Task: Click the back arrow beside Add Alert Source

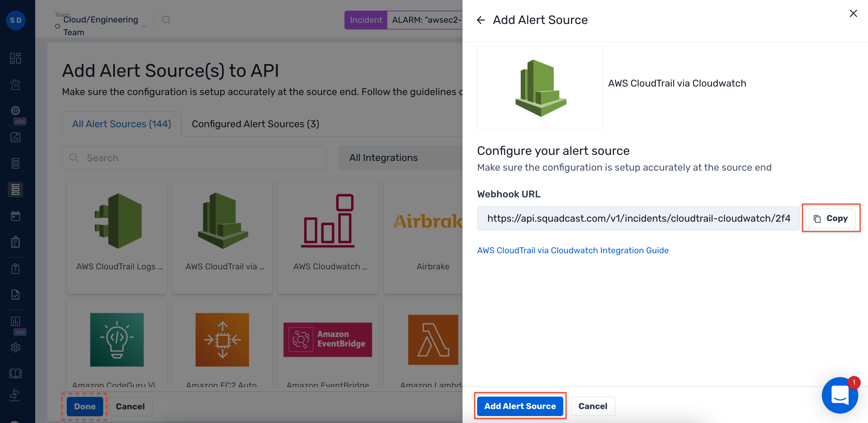Action: click(x=480, y=20)
